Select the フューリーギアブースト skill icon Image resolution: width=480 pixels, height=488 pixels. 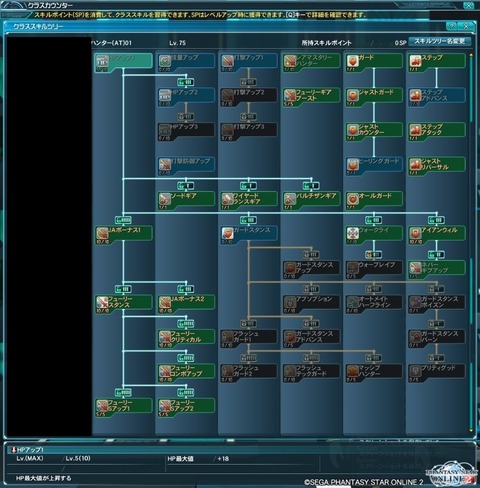(x=290, y=96)
